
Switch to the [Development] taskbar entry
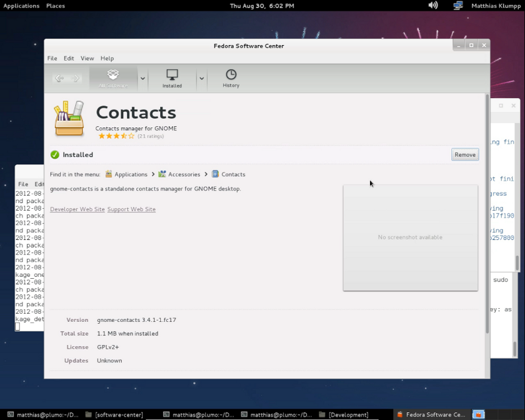(344, 414)
